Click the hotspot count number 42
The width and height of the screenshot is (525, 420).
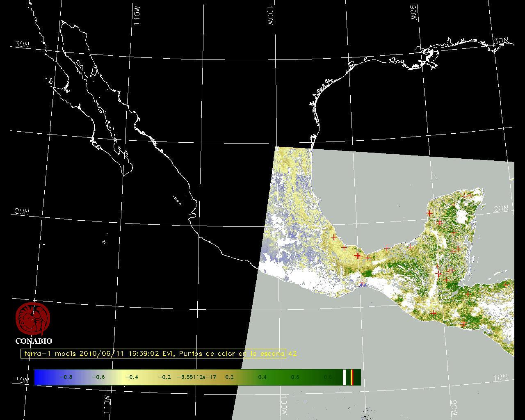(292, 354)
